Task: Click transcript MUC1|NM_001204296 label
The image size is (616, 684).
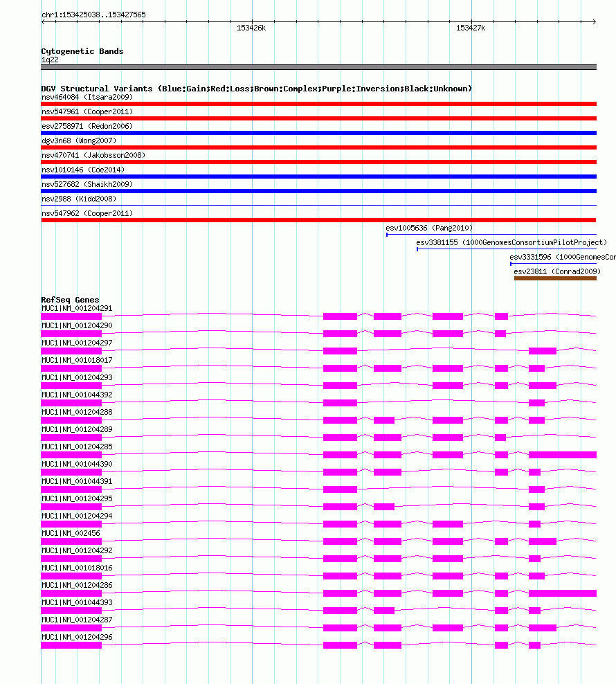Action: 77,638
